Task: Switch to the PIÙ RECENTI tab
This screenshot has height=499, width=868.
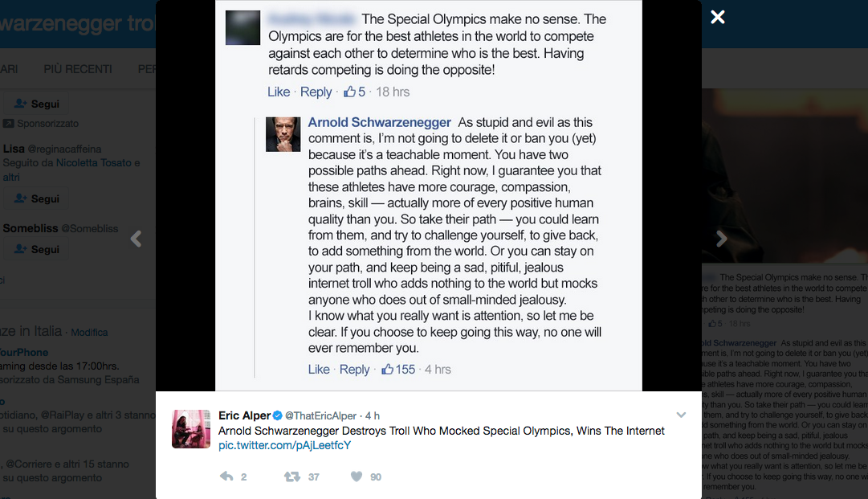Action: 78,69
